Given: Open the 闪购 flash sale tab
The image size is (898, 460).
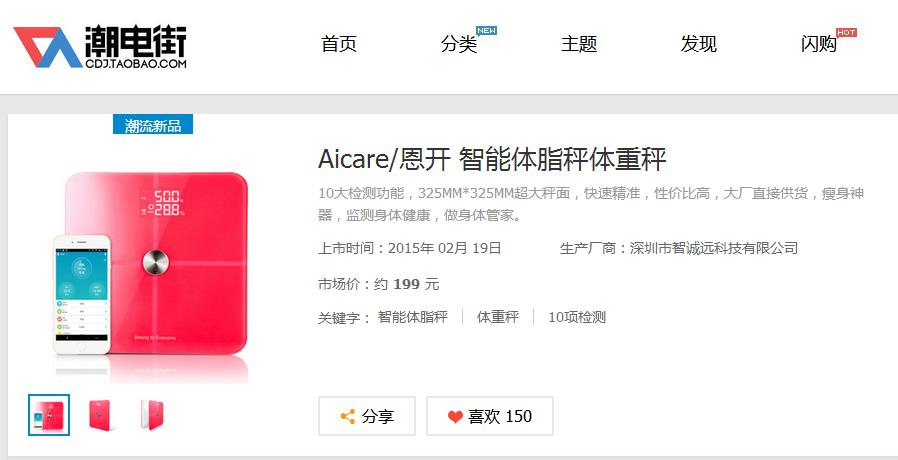Looking at the screenshot, I should point(818,44).
